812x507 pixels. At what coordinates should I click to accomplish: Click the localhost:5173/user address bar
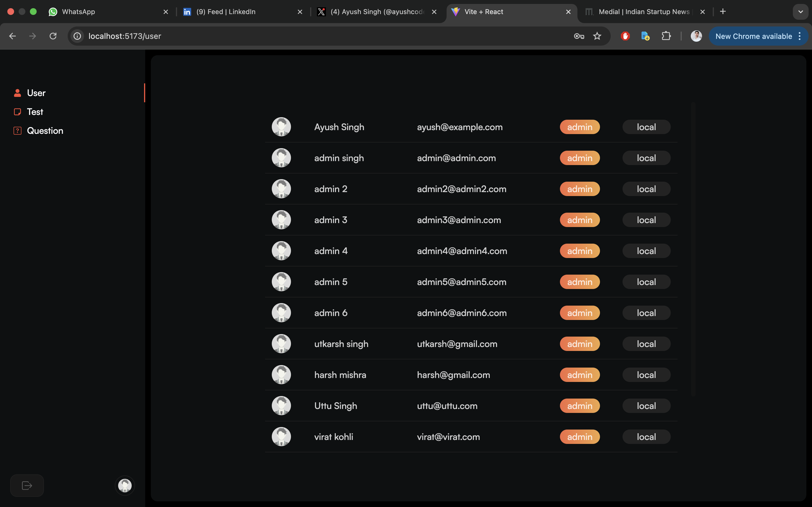point(302,36)
